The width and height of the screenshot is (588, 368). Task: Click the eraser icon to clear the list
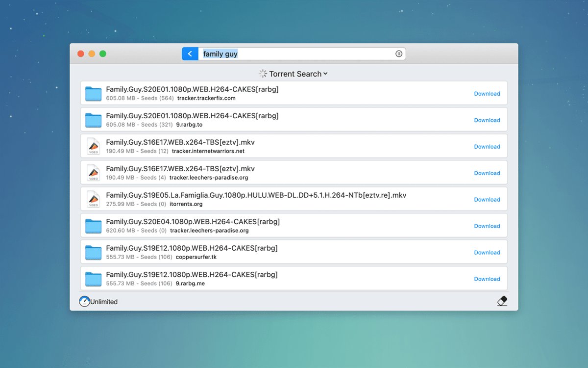502,301
